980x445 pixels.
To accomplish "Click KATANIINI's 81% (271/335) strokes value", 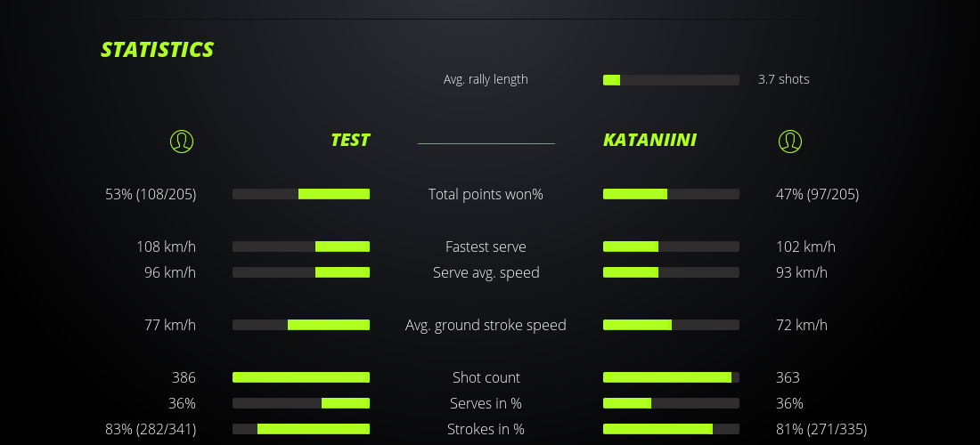I will click(x=821, y=429).
